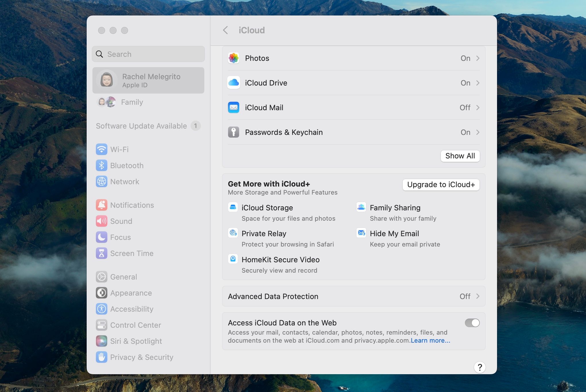The width and height of the screenshot is (586, 392).
Task: Click the Upgrade to iCloud+ button
Action: point(441,185)
